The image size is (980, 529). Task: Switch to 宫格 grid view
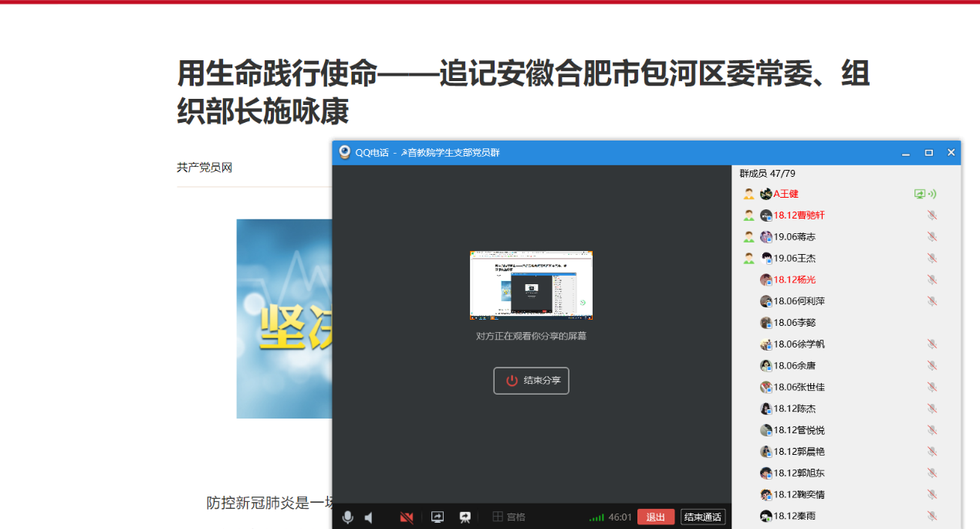[x=509, y=517]
